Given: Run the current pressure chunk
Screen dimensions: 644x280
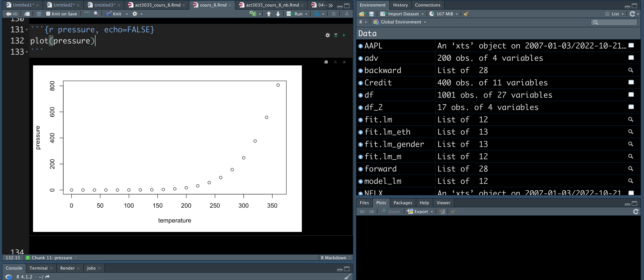Looking at the screenshot, I should point(344,35).
